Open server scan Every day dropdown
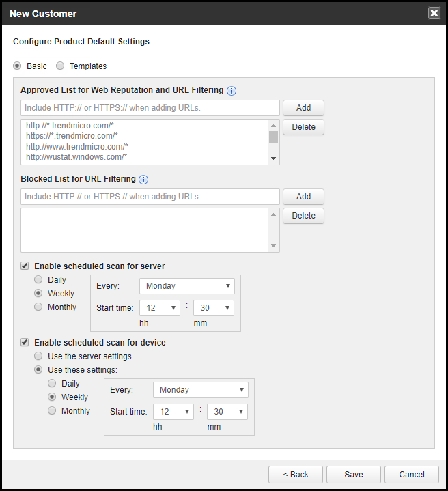 point(186,286)
